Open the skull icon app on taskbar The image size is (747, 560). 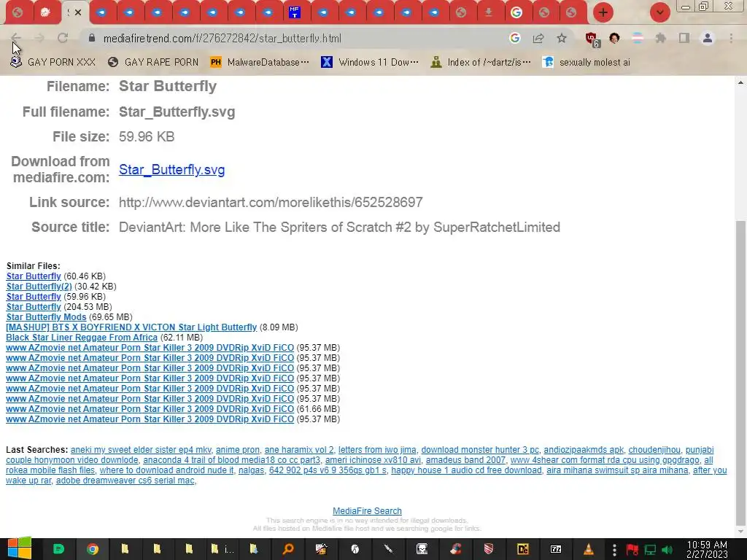point(422,549)
